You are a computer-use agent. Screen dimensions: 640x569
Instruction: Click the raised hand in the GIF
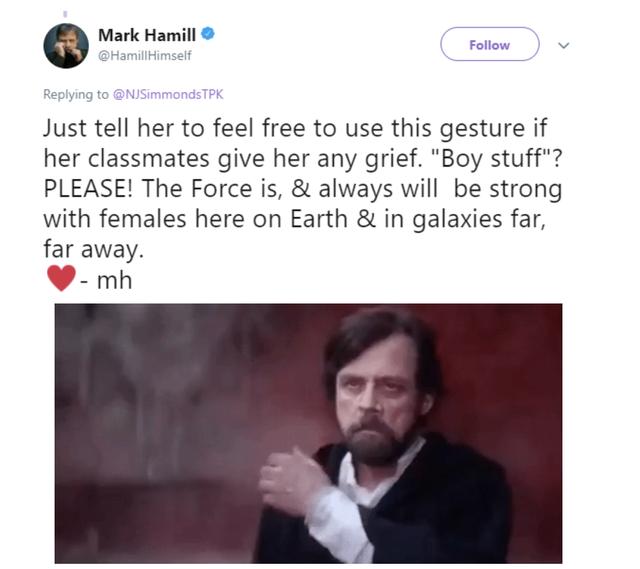tap(292, 480)
